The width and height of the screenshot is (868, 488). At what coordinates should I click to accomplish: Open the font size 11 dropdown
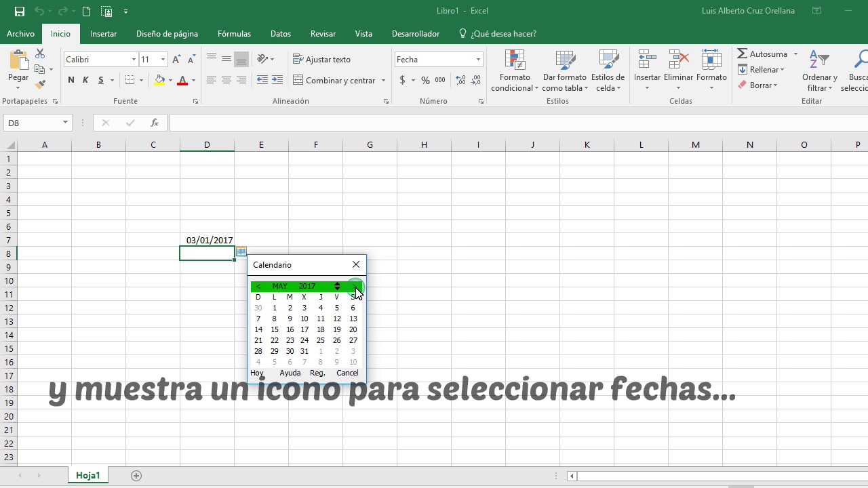(x=163, y=60)
